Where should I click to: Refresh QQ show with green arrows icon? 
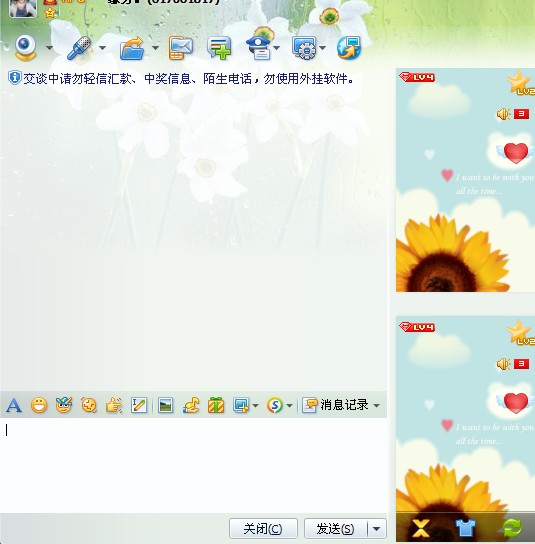[511, 528]
